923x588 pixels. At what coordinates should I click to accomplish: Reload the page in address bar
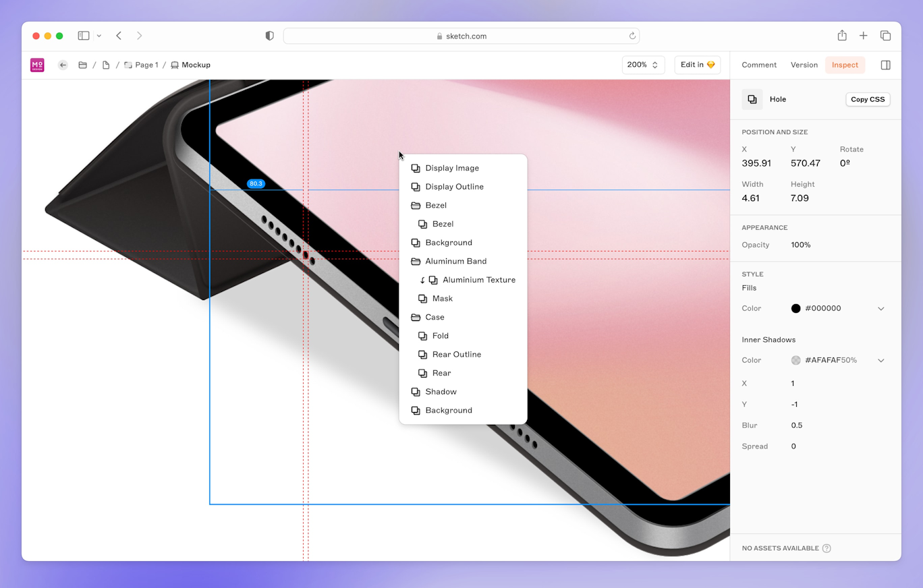click(632, 36)
